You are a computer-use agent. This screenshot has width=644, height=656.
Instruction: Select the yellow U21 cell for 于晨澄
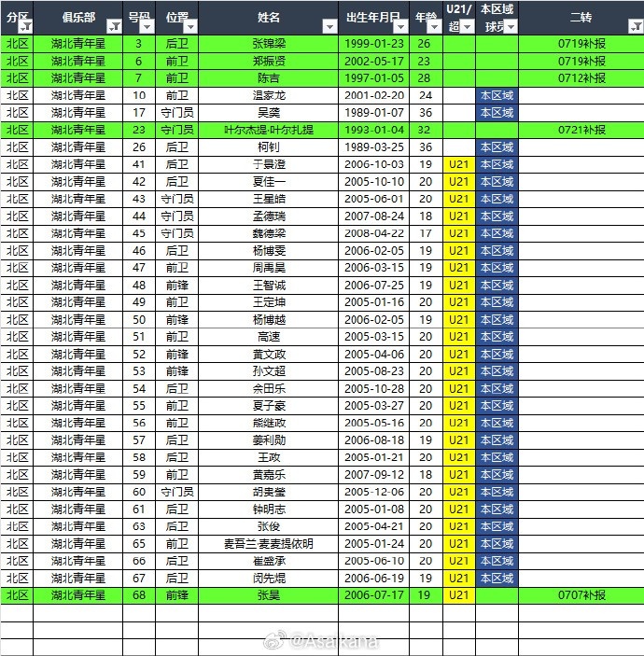point(458,164)
